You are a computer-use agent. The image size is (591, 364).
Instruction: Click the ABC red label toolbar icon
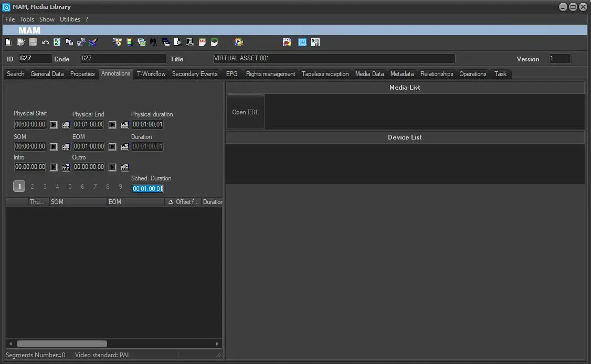[202, 42]
